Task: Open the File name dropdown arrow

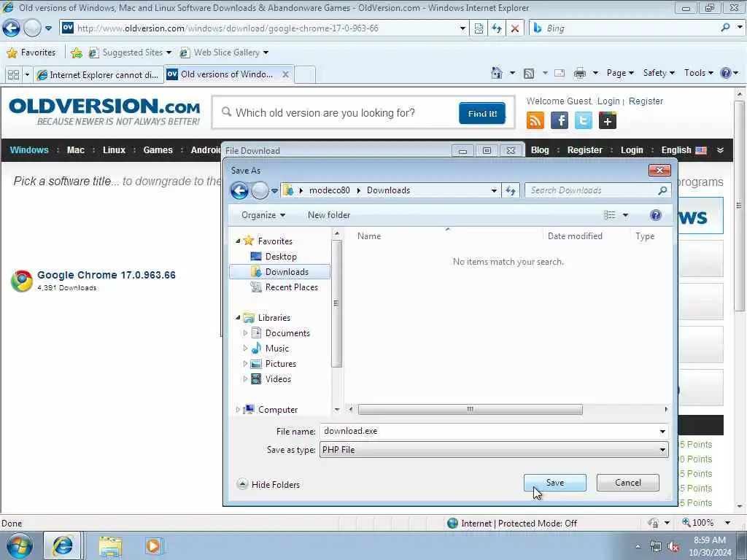Action: 662,431
